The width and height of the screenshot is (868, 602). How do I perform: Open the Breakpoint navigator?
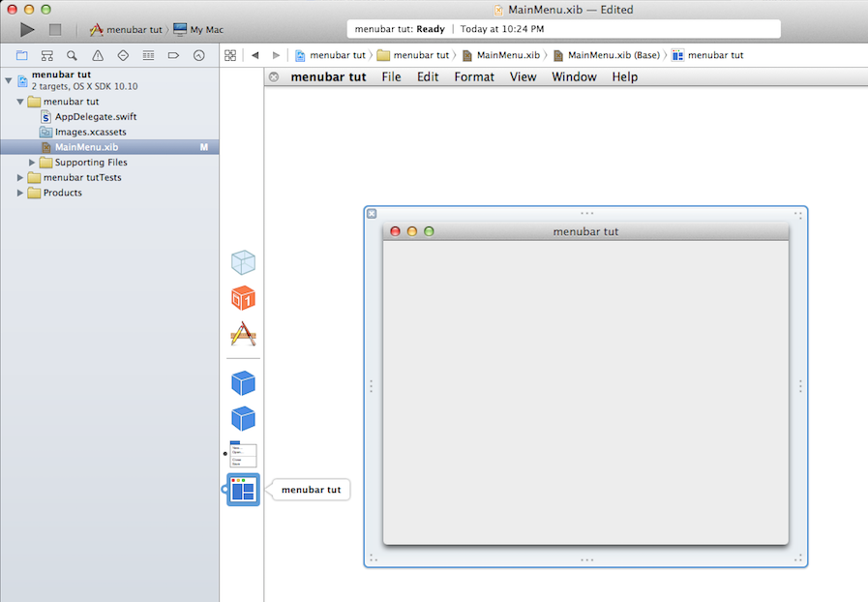tap(173, 55)
